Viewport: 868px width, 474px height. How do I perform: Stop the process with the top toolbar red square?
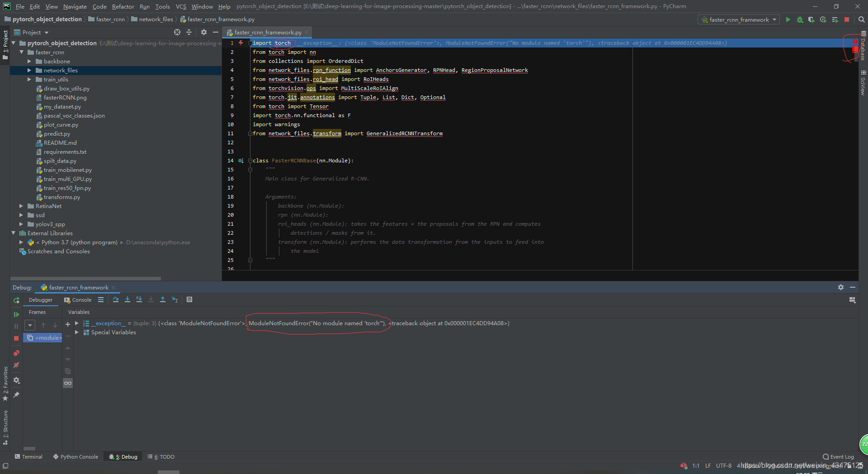[x=847, y=19]
